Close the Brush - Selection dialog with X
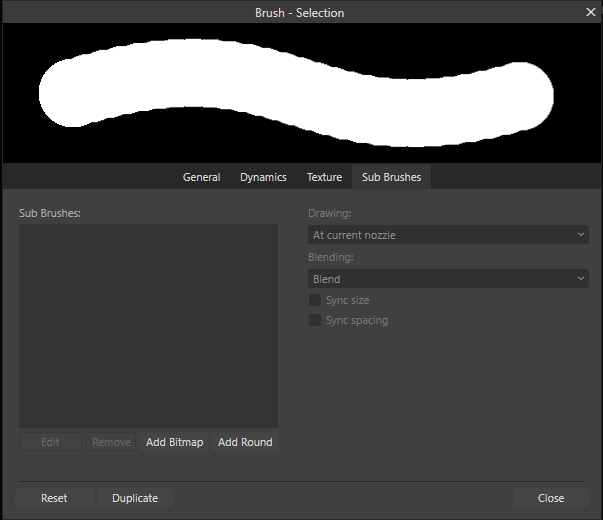 click(x=590, y=12)
